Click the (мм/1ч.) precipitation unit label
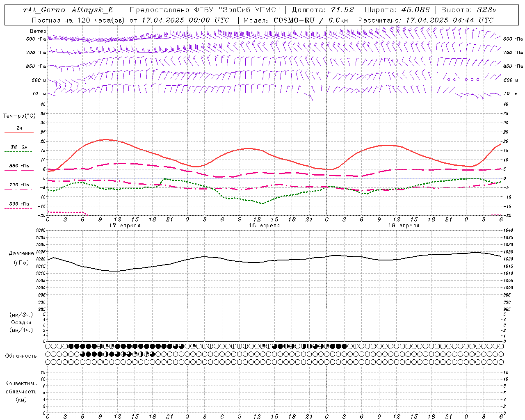The width and height of the screenshot is (525, 420). point(21,330)
